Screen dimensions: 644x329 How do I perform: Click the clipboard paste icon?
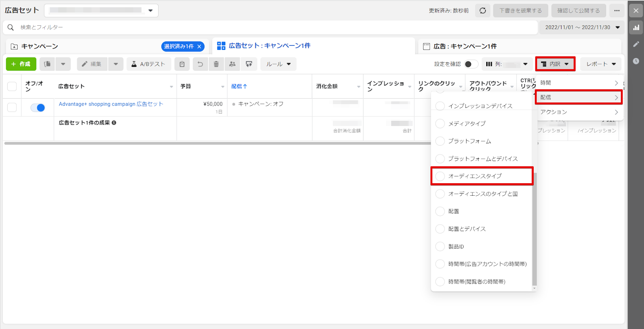pyautogui.click(x=182, y=64)
